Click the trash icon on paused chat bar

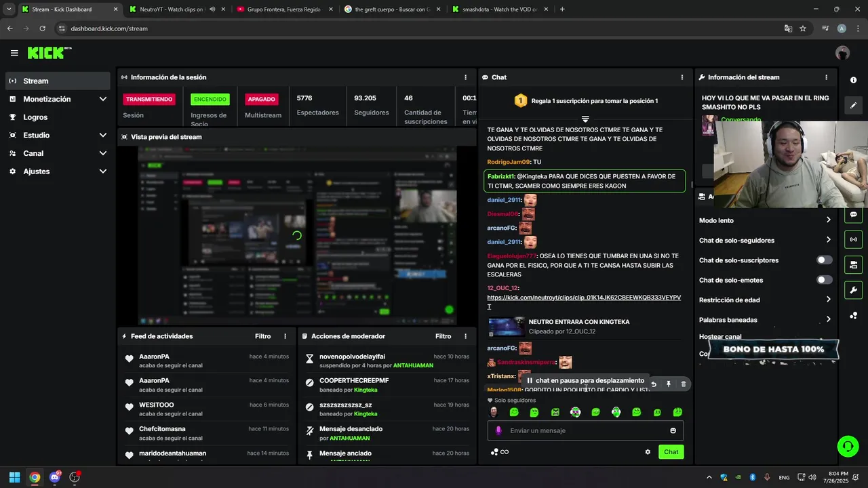683,384
